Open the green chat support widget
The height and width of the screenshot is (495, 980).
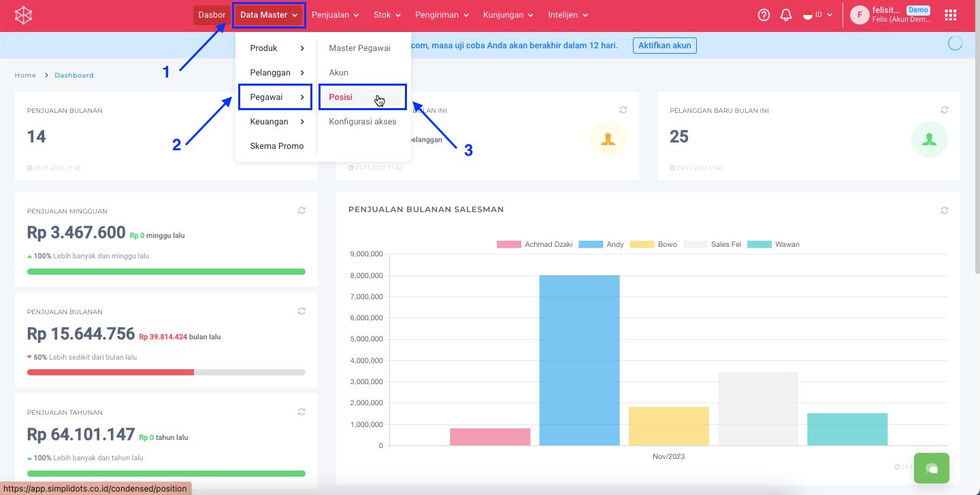(x=931, y=468)
